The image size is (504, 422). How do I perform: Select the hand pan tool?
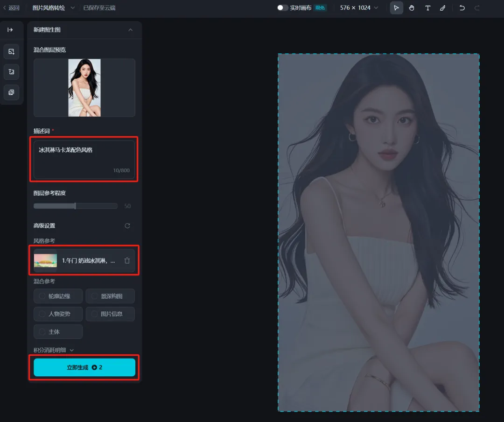point(412,8)
